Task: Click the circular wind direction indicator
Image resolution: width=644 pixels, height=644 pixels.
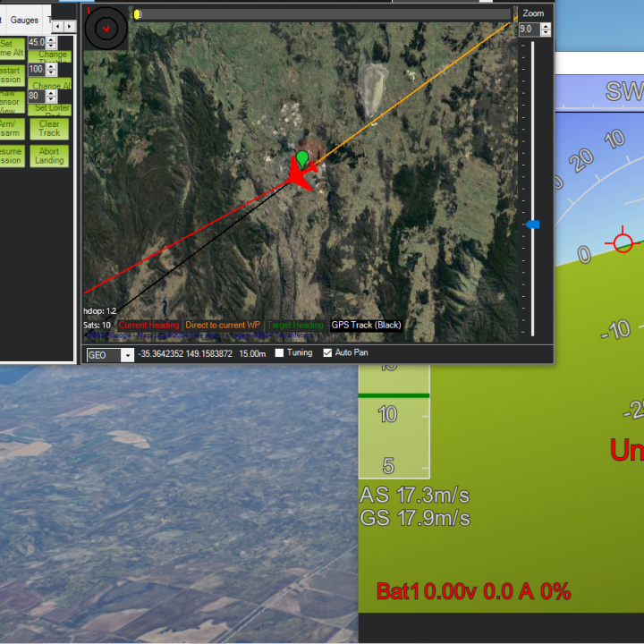Action: [x=106, y=29]
